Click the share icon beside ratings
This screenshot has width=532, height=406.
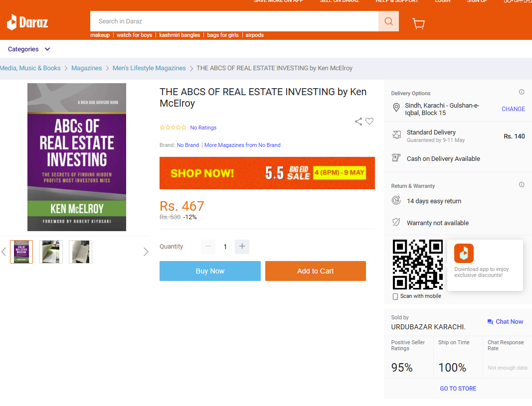[x=358, y=122]
